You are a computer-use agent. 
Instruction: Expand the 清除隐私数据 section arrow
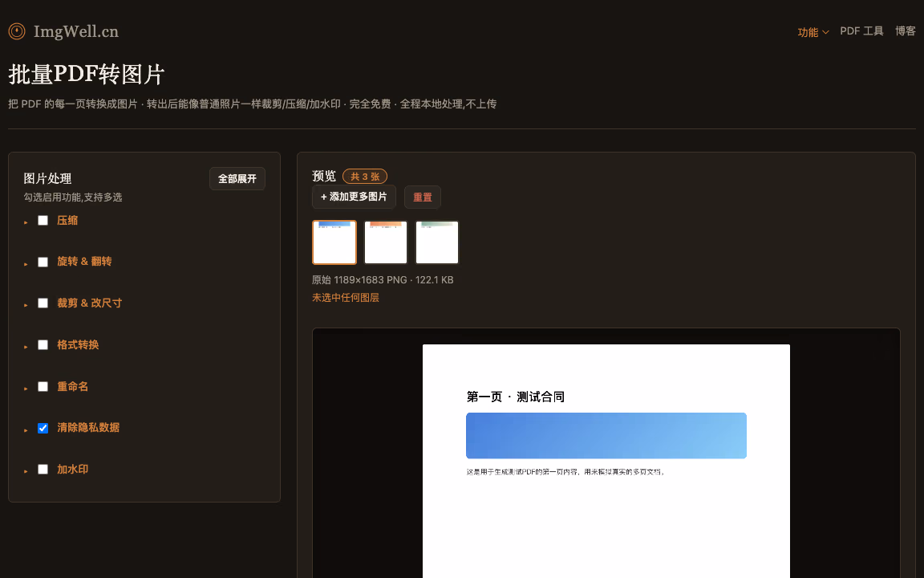26,430
